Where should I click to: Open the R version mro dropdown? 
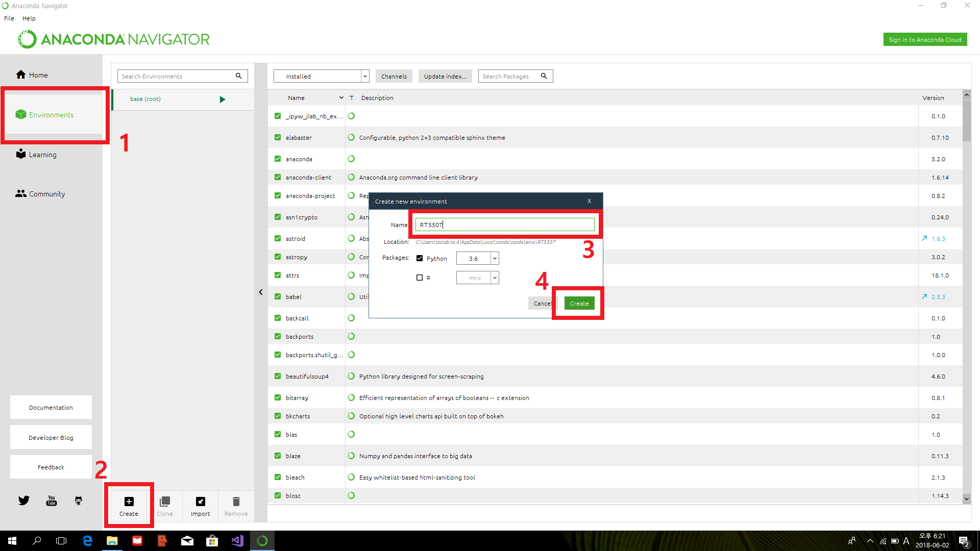point(478,278)
